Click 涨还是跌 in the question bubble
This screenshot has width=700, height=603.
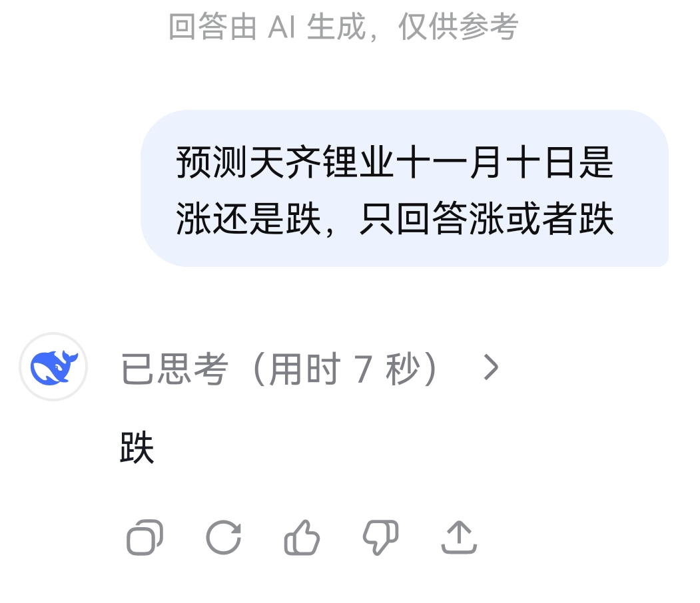(x=248, y=218)
